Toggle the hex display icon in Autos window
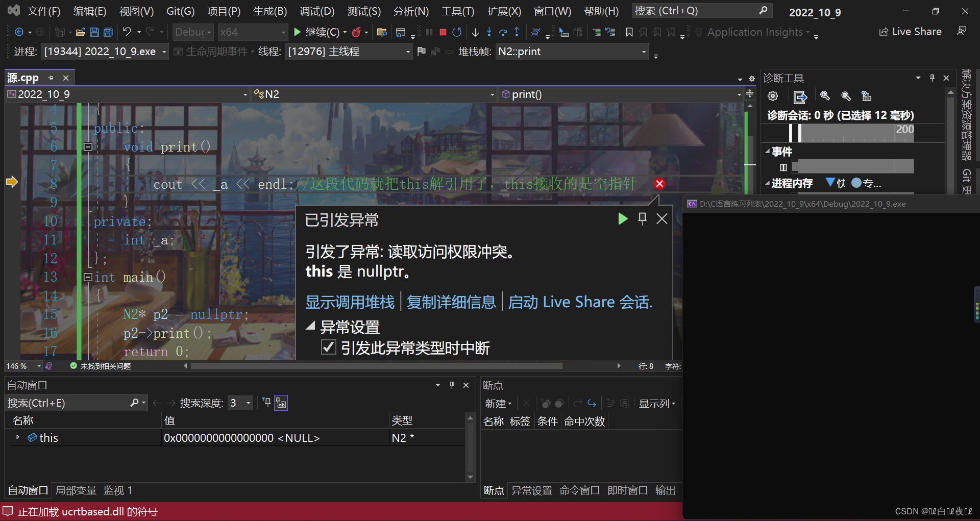The height and width of the screenshot is (521, 980). pyautogui.click(x=281, y=403)
